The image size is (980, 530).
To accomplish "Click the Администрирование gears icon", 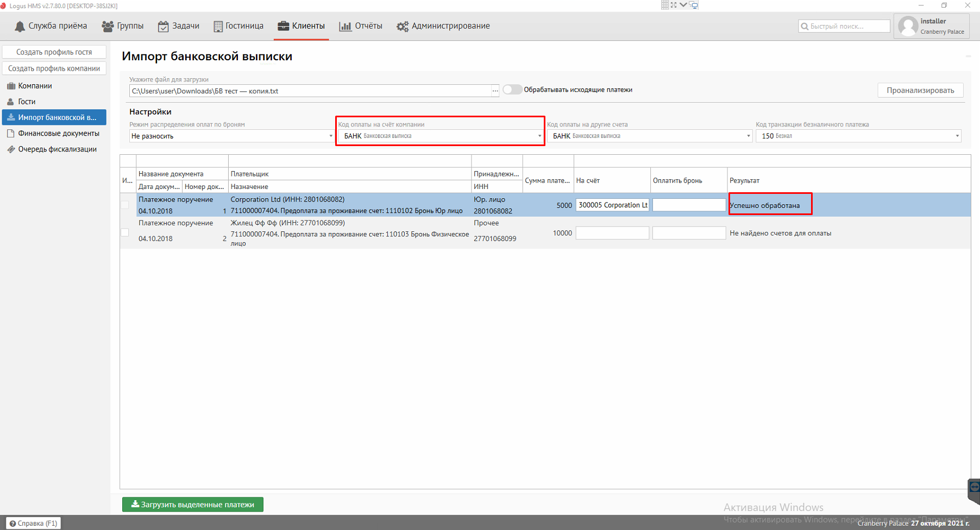I will tap(402, 26).
